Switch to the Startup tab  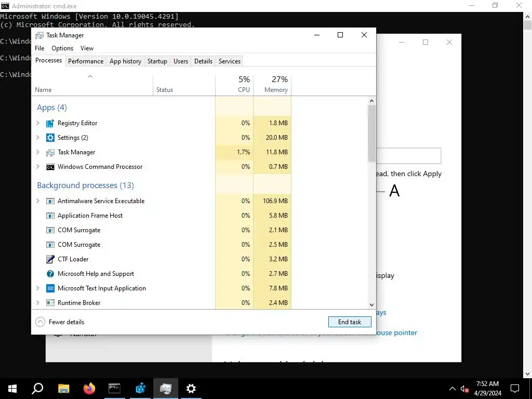[x=157, y=61]
